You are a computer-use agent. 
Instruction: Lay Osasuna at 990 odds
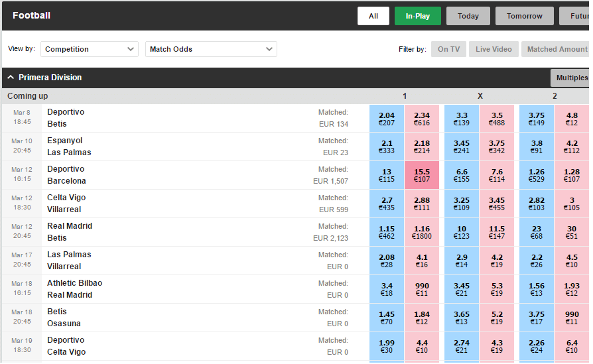pyautogui.click(x=572, y=318)
